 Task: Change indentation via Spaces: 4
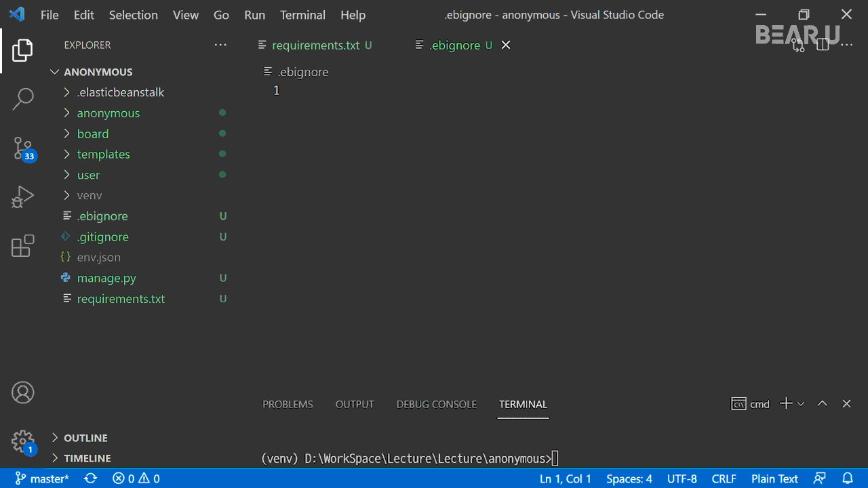629,479
